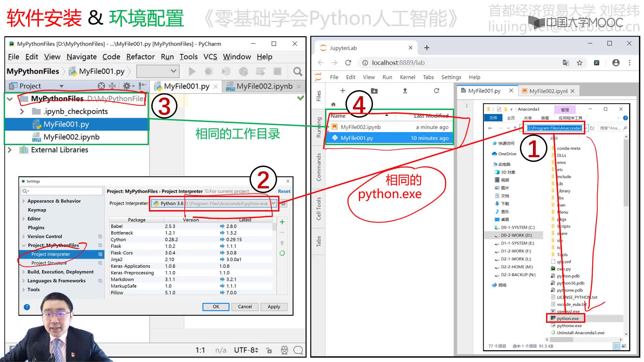Click the Reset link in Settings
The image size is (644, 362).
coord(284,191)
